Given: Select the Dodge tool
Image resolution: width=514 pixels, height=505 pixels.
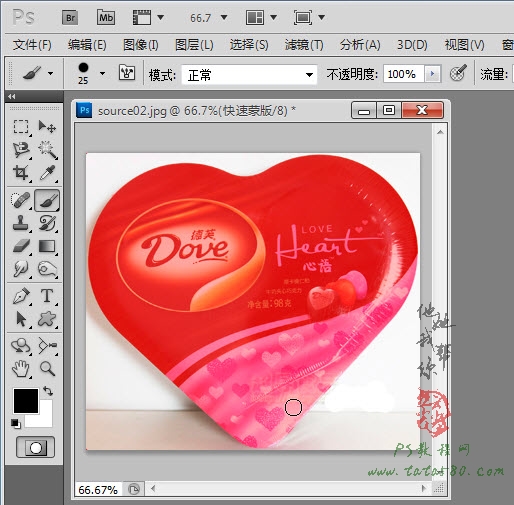Looking at the screenshot, I should (47, 269).
